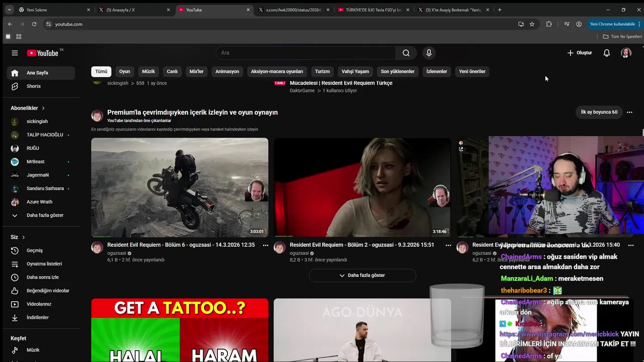Open the GET A TATTOO video thumbnail
This screenshot has width=644, height=362.
[x=180, y=330]
